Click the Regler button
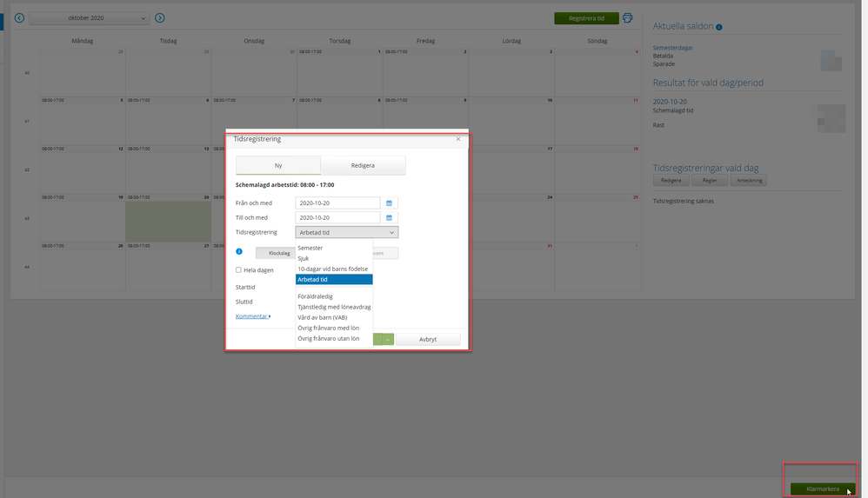Image resolution: width=868 pixels, height=498 pixels. tap(710, 181)
